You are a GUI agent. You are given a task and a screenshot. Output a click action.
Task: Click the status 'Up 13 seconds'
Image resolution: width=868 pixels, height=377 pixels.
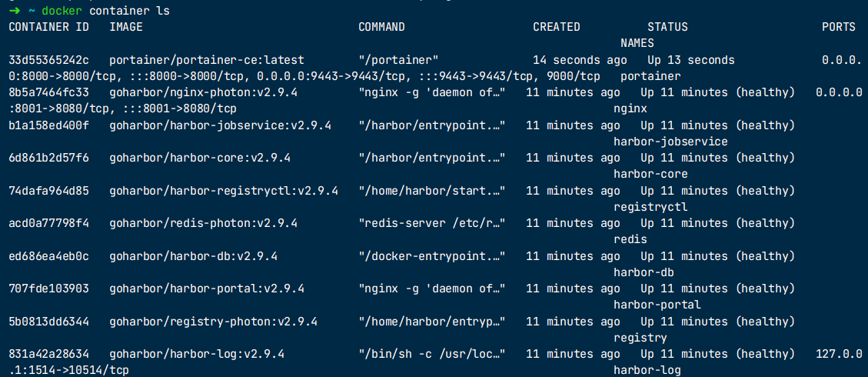pos(691,60)
